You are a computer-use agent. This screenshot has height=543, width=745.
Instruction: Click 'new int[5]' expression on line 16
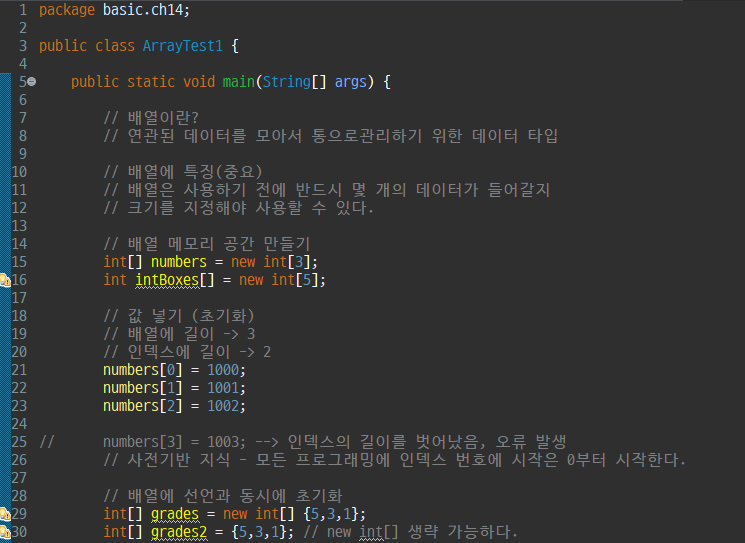point(278,280)
